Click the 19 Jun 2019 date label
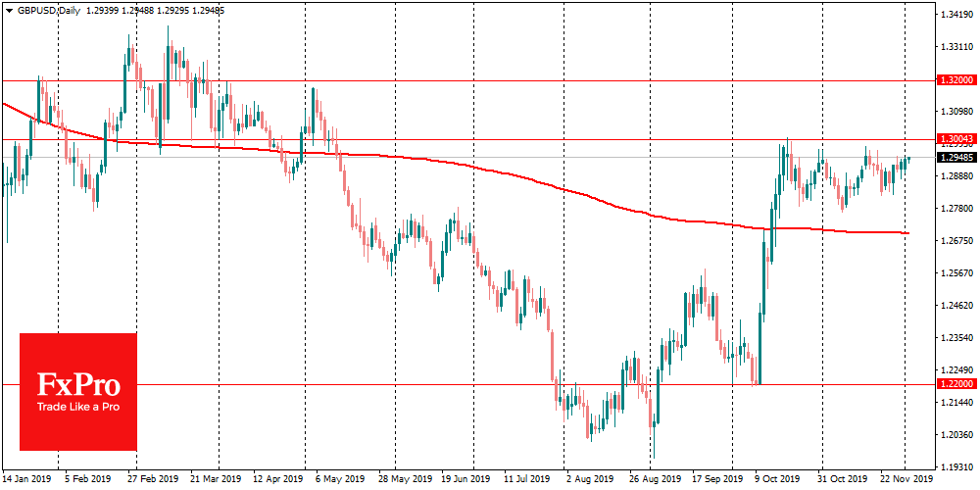Image resolution: width=980 pixels, height=490 pixels. [465, 480]
